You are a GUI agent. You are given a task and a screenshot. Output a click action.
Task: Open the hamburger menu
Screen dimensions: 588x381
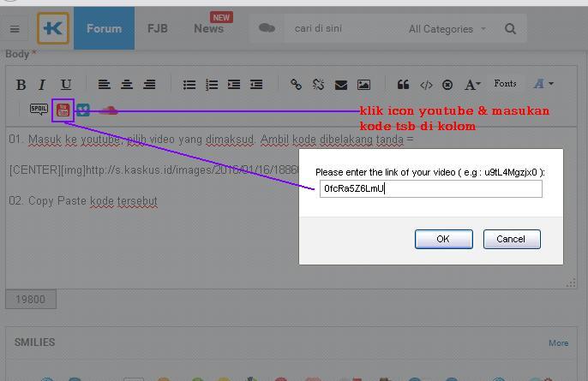(x=15, y=29)
